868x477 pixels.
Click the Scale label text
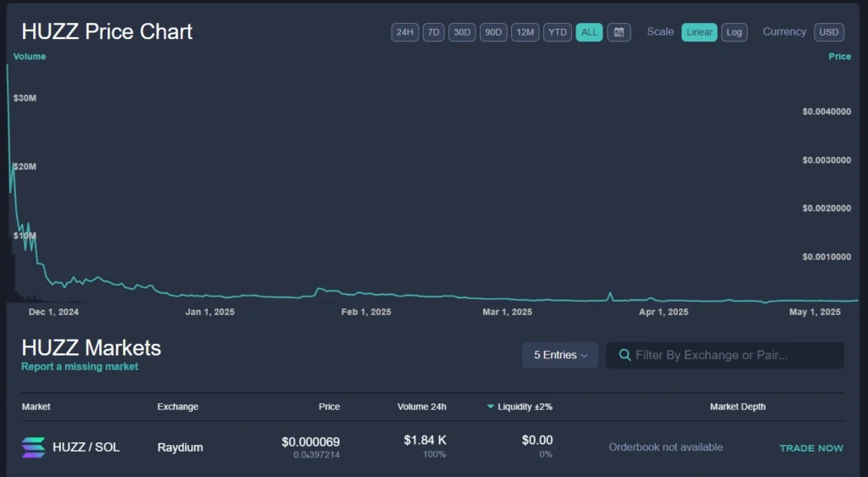pos(660,32)
